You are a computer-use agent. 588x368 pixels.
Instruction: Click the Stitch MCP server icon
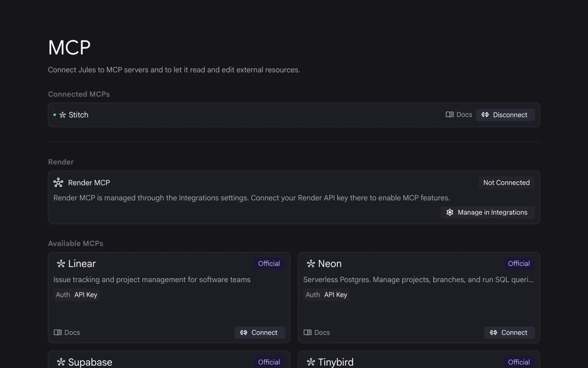pyautogui.click(x=63, y=115)
